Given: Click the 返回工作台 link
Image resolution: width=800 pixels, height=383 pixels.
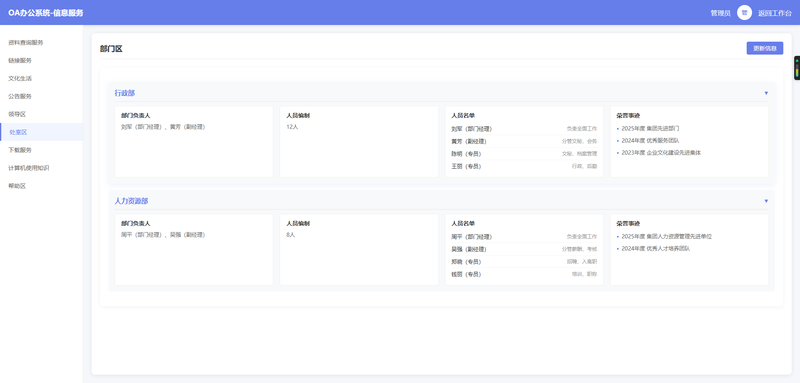Looking at the screenshot, I should coord(775,13).
